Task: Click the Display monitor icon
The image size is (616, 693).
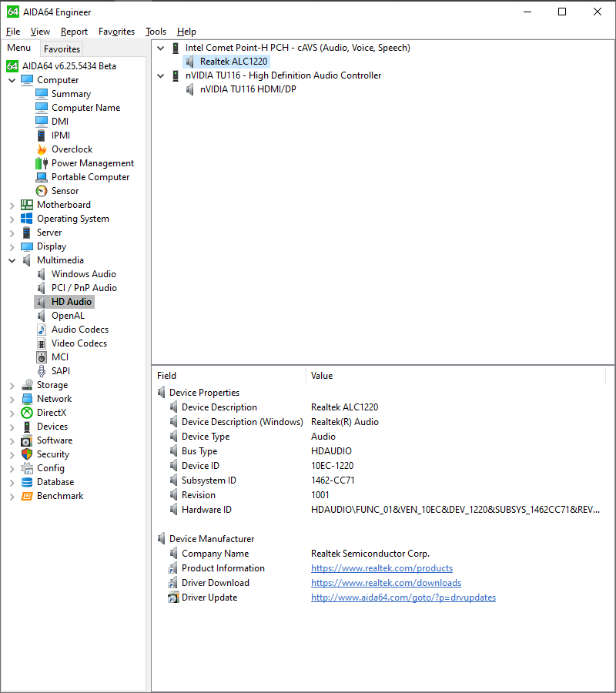Action: click(x=27, y=246)
